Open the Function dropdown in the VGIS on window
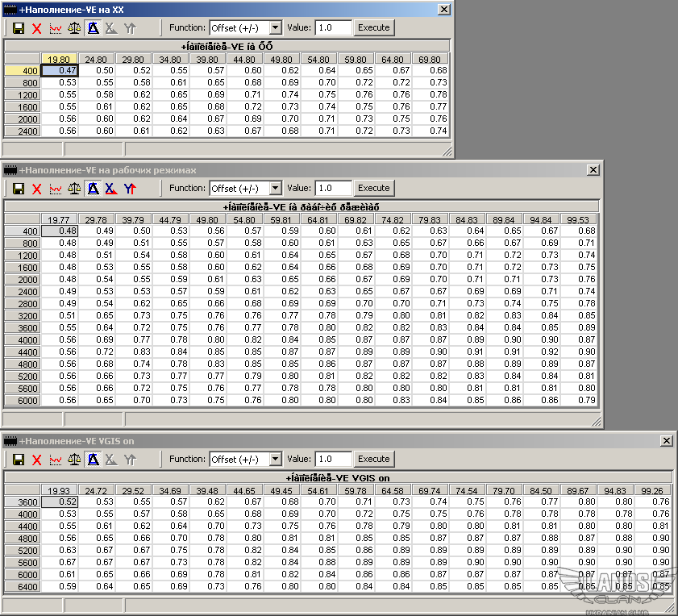This screenshot has height=616, width=678. click(x=275, y=460)
